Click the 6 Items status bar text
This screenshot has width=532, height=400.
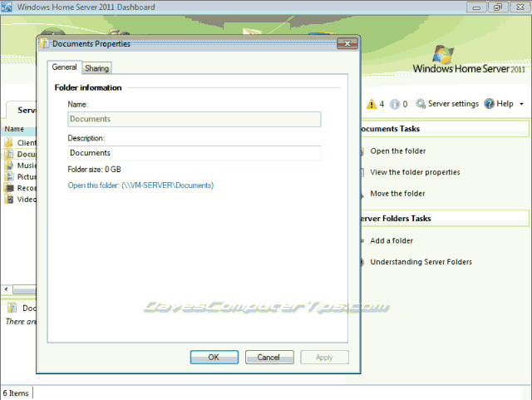[x=16, y=393]
